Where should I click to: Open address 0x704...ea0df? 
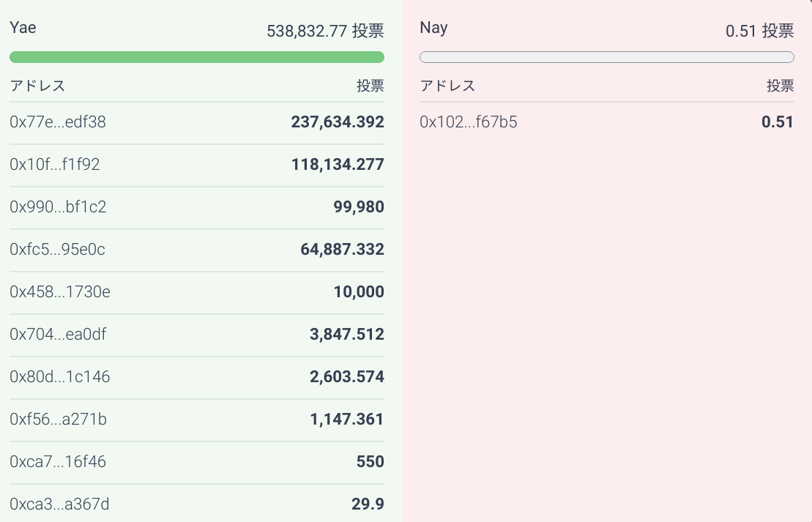58,334
